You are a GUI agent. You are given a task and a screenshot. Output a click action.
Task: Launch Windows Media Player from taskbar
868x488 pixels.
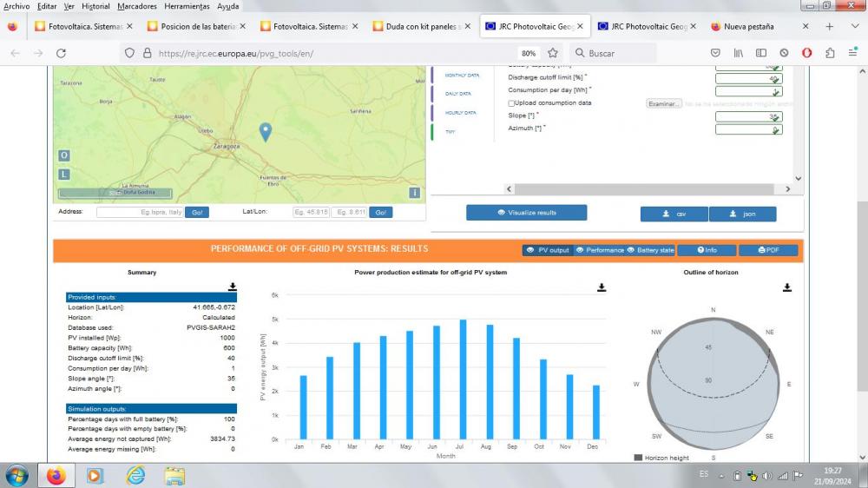[95, 476]
